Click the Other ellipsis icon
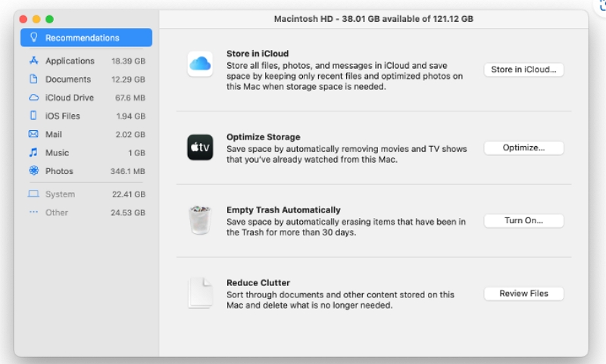 [x=33, y=212]
